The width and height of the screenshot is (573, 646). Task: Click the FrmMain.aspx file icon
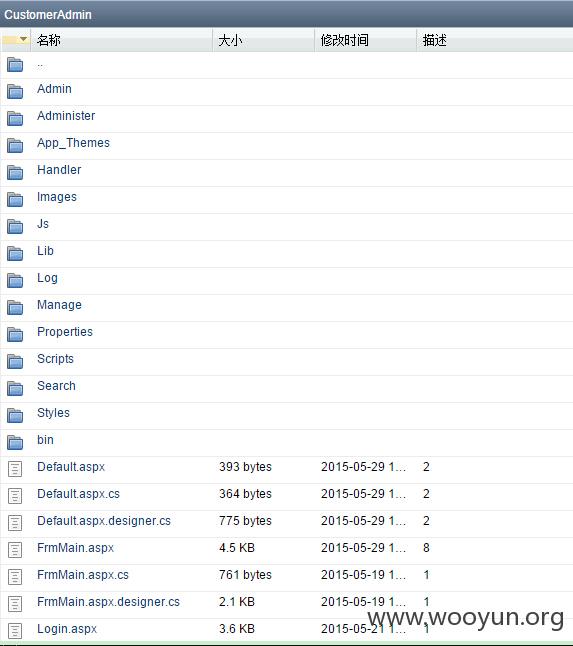click(x=15, y=550)
